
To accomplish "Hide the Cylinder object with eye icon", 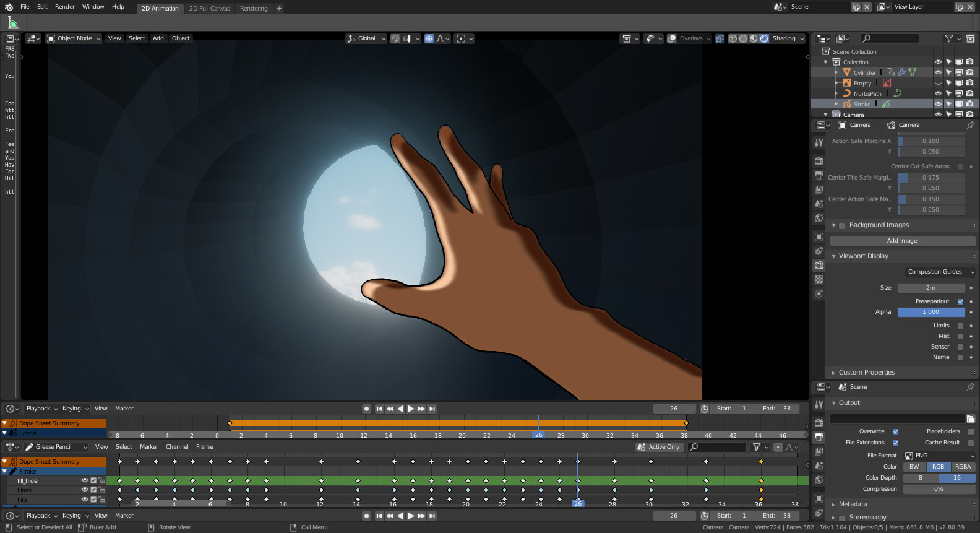I will pos(938,72).
